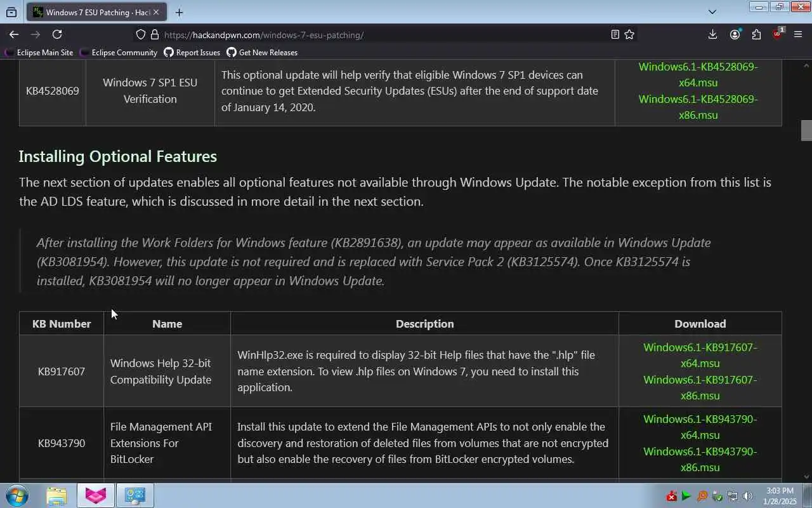The width and height of the screenshot is (812, 508).
Task: Bookmark this page with the star
Action: (x=629, y=34)
